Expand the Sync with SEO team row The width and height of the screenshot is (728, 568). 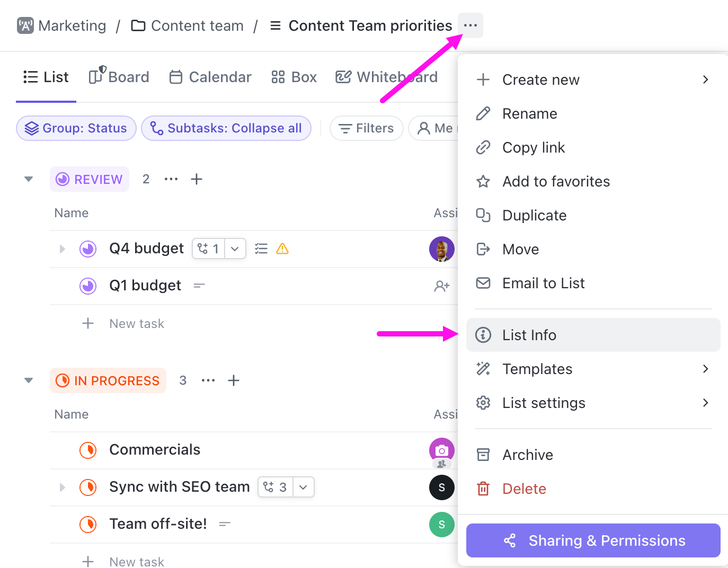(63, 487)
